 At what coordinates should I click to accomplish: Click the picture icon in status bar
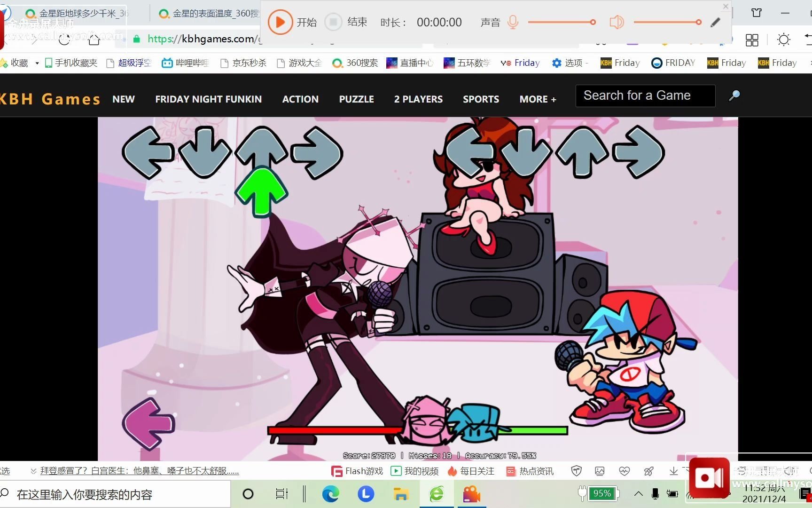(x=600, y=471)
